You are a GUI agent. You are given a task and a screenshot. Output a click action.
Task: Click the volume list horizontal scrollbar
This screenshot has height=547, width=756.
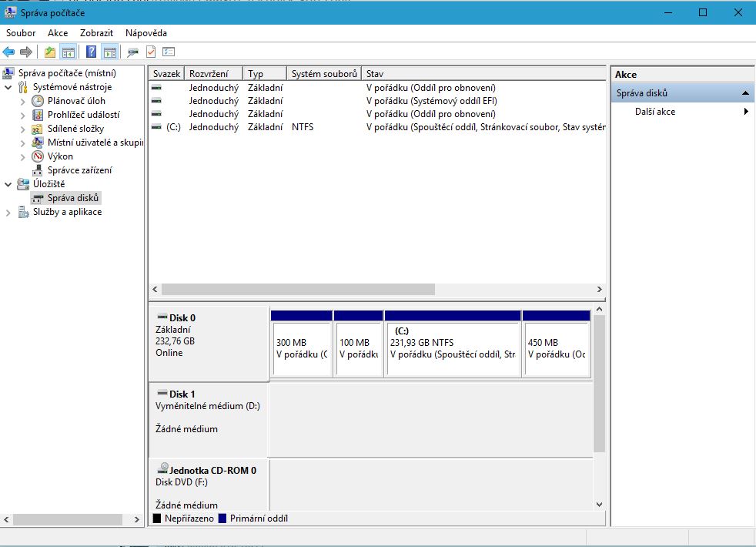point(298,290)
